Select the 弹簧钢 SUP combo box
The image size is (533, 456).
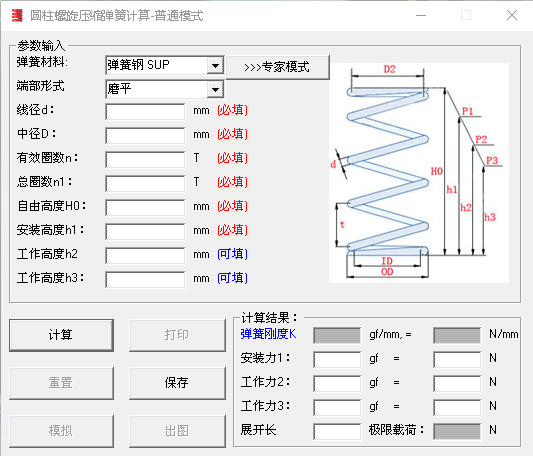[x=165, y=65]
